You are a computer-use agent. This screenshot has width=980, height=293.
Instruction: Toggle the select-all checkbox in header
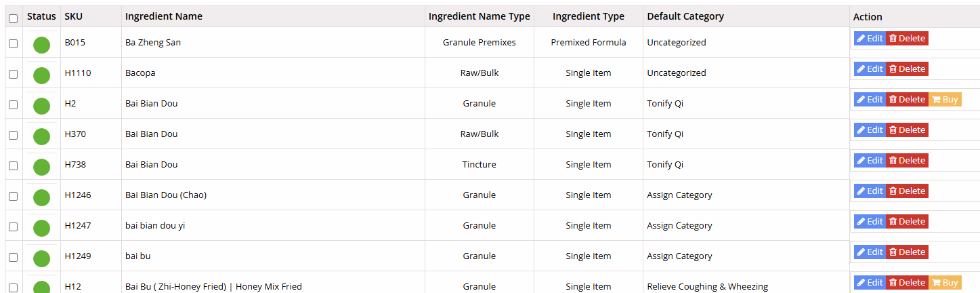13,18
